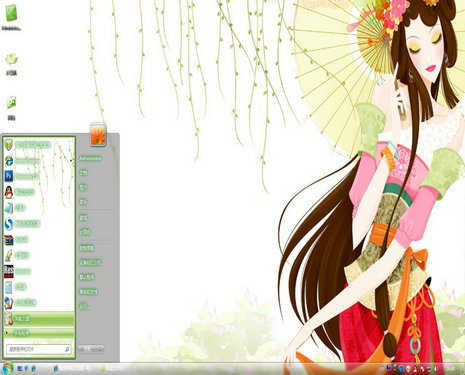Image resolution: width=465 pixels, height=375 pixels.
Task: Click the volume speaker tray icon
Action: pyautogui.click(x=436, y=369)
